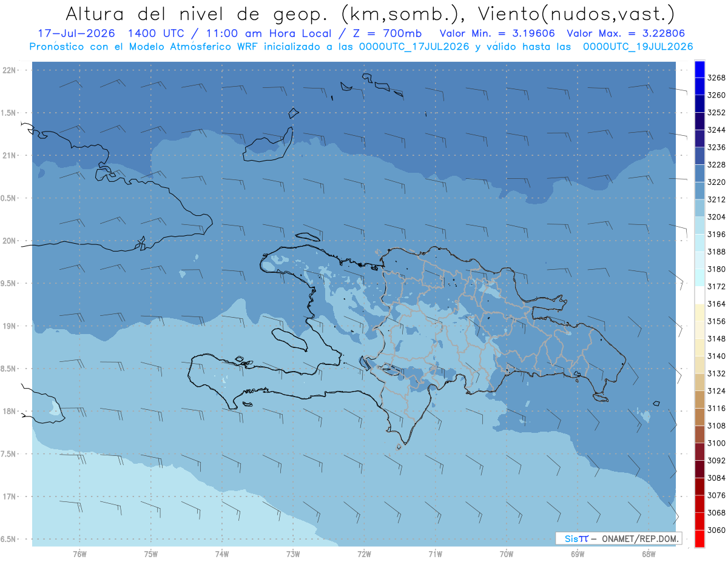Click the 6.5N latitude tick label
728x562 pixels.
(9, 540)
